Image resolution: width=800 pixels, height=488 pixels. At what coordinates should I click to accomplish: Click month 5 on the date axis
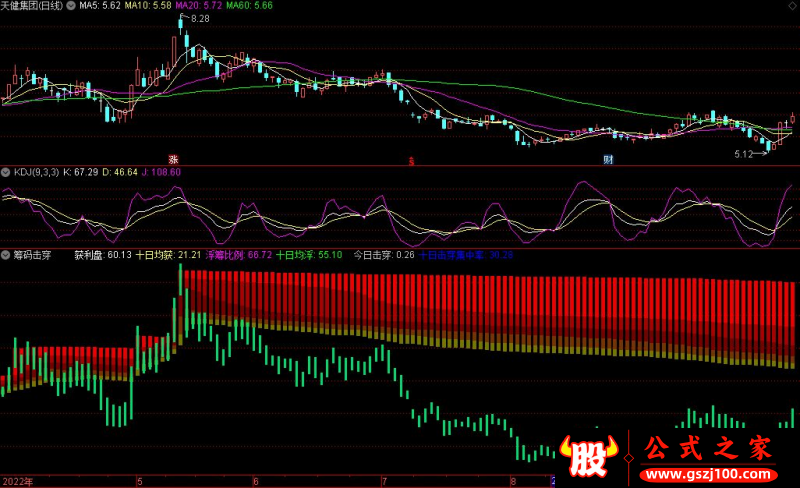pos(140,481)
